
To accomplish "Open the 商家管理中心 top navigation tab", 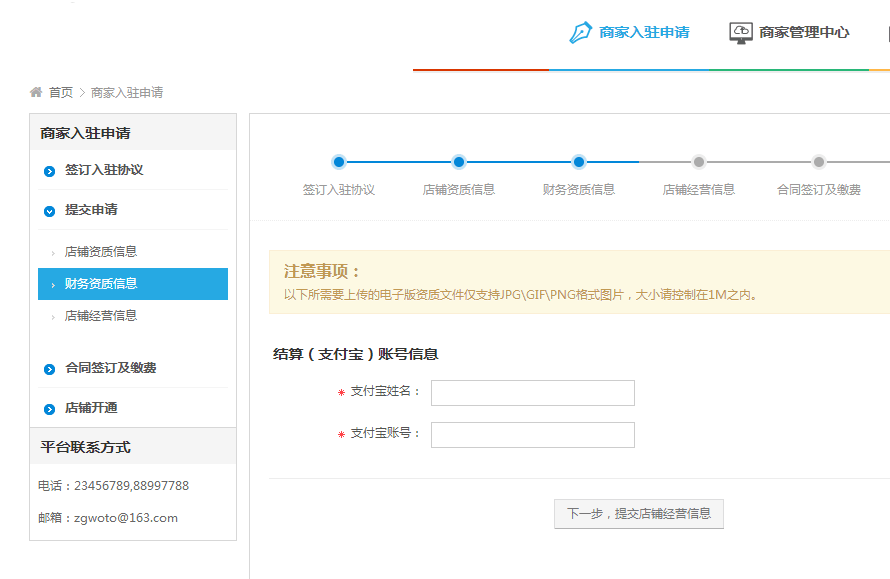I will pos(790,32).
